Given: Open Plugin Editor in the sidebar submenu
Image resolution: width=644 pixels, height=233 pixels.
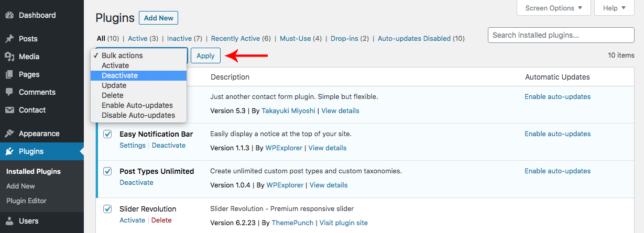Looking at the screenshot, I should (x=26, y=201).
